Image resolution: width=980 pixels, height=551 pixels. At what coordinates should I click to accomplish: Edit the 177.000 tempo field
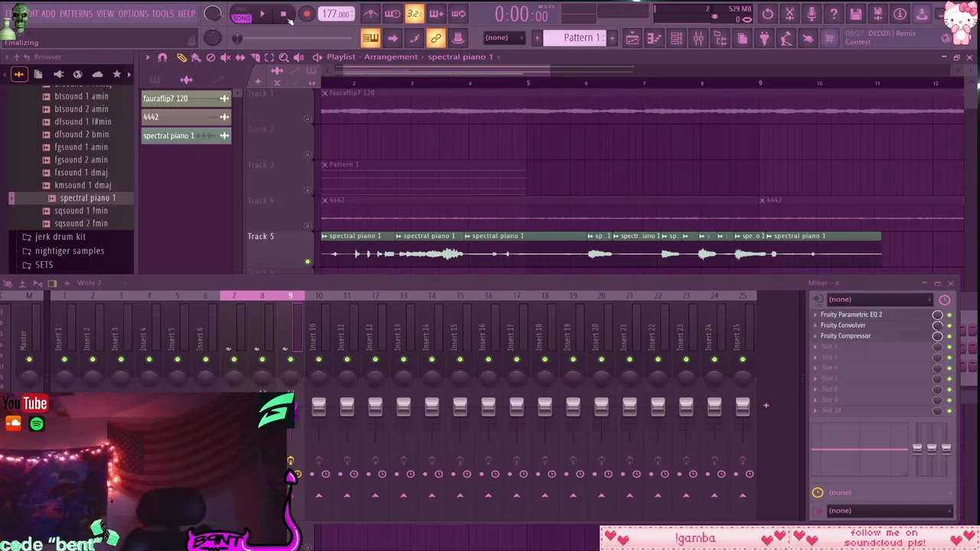[x=336, y=14]
